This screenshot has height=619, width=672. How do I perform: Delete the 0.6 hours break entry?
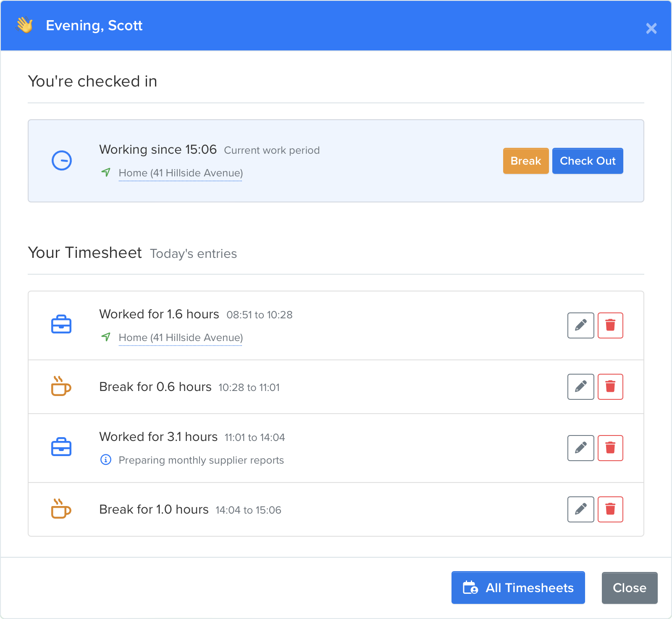click(610, 387)
